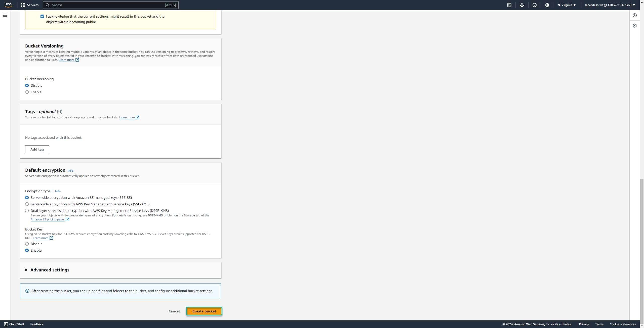Click Info link beside Default encryption

[x=70, y=171]
